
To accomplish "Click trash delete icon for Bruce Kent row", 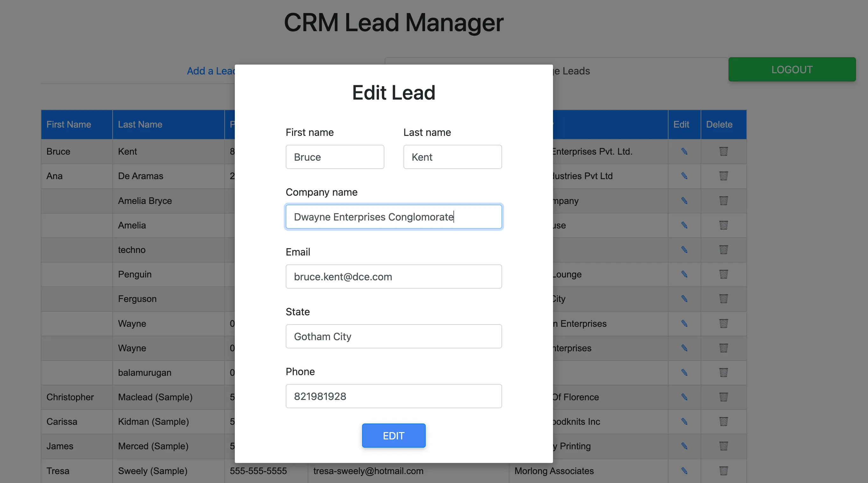I will [724, 151].
